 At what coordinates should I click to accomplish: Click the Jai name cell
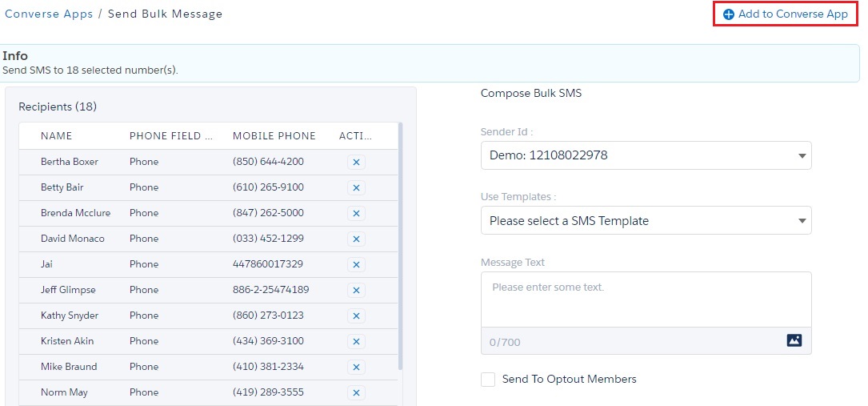click(x=47, y=264)
